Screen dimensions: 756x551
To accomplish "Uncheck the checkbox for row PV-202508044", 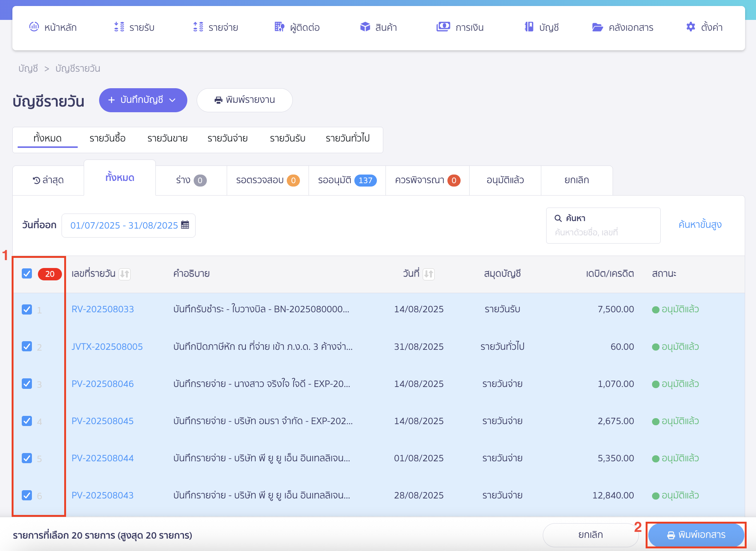I will point(27,458).
